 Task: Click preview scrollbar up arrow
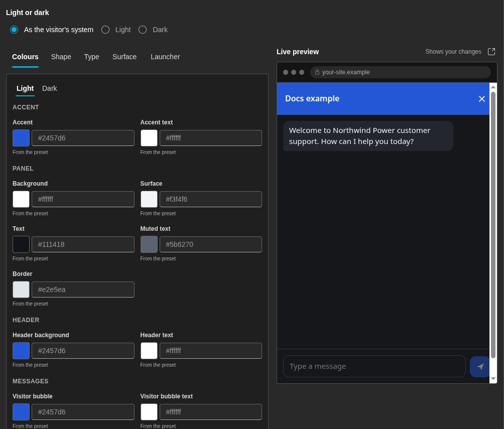(x=493, y=87)
